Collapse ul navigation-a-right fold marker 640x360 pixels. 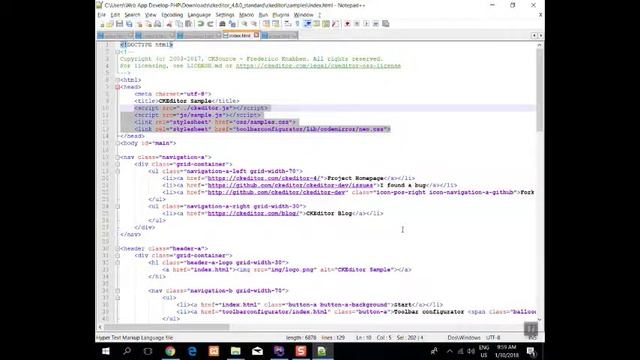(118, 207)
